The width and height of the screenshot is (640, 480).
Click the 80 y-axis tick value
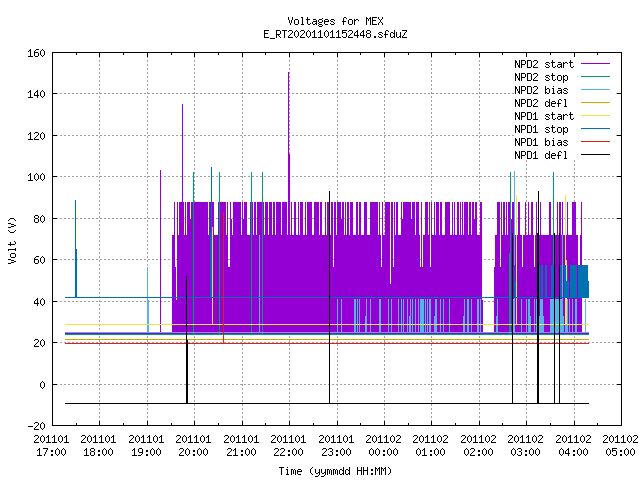coord(39,219)
